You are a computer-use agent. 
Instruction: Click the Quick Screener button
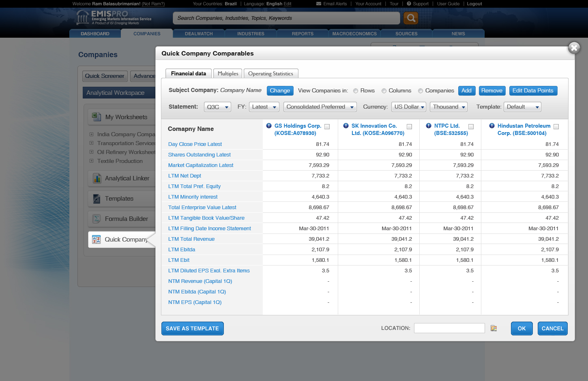click(105, 76)
